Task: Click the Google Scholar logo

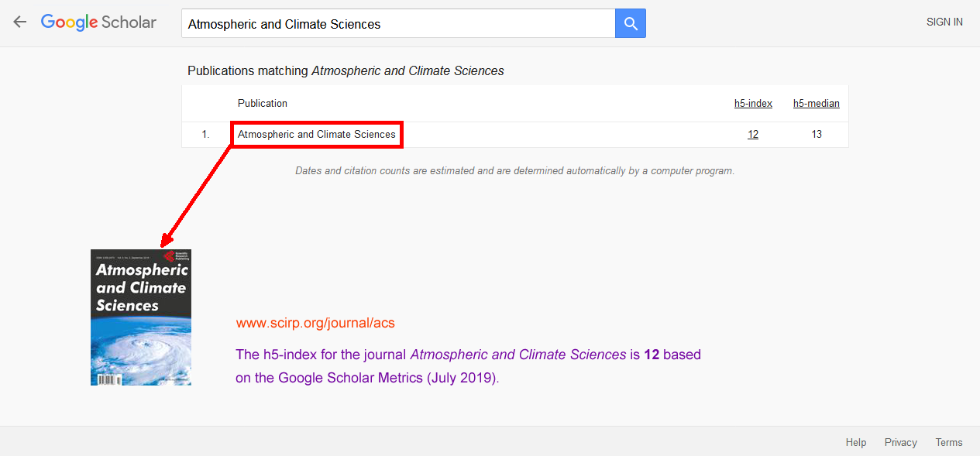Action: point(98,22)
